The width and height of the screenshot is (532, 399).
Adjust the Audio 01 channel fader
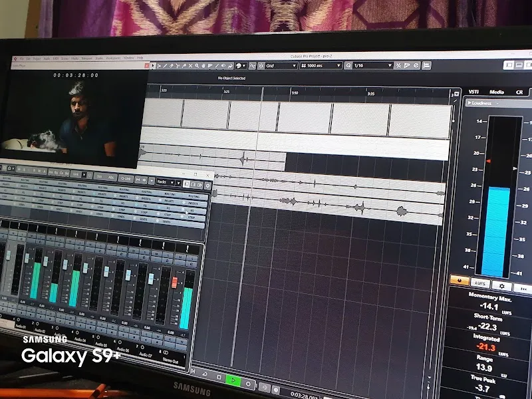(27, 257)
